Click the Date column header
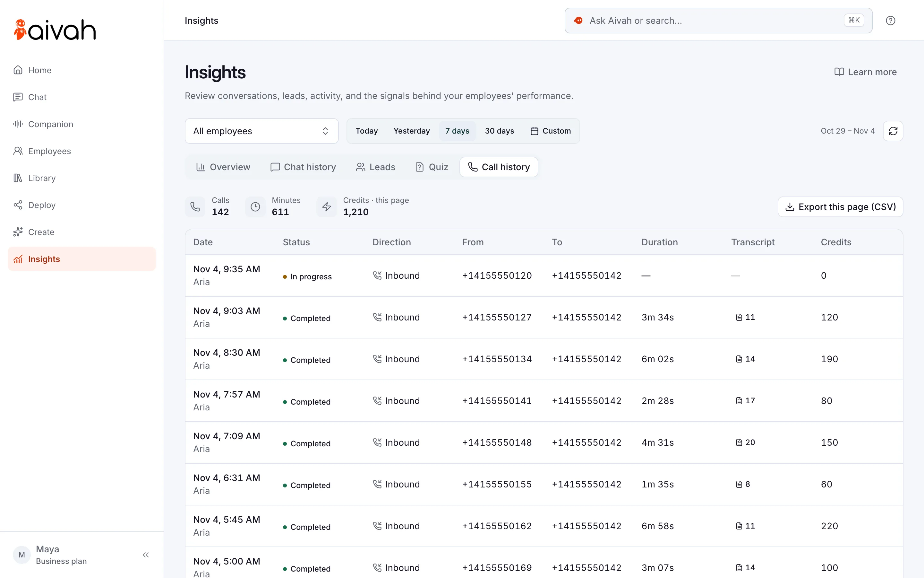 click(x=203, y=242)
